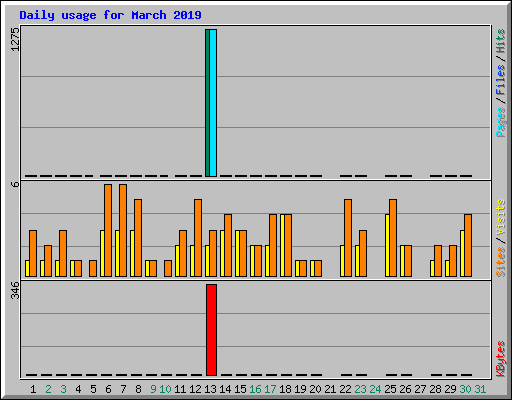Click the day 23 axis label
512x400 pixels.
[360, 389]
